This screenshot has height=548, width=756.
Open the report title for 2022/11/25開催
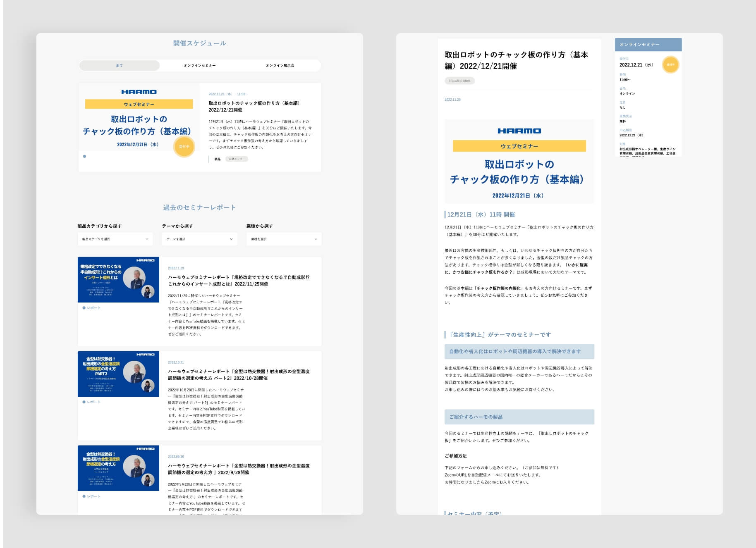coord(239,281)
